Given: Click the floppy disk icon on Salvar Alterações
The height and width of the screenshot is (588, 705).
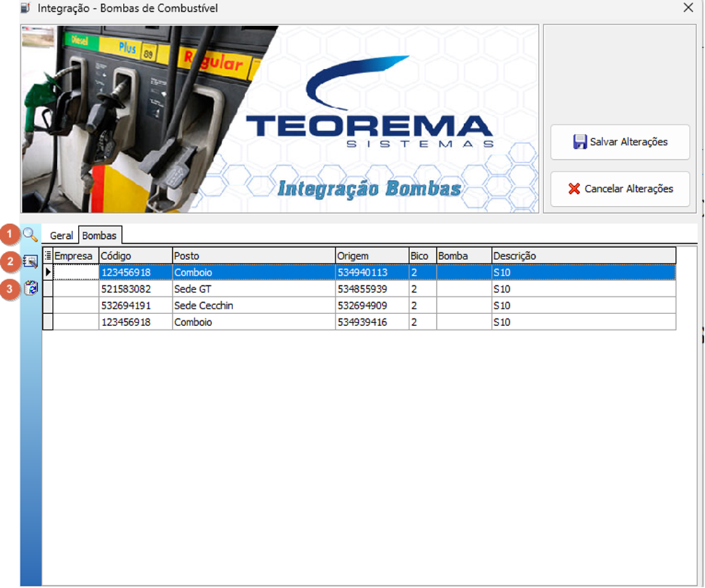Looking at the screenshot, I should tap(580, 142).
